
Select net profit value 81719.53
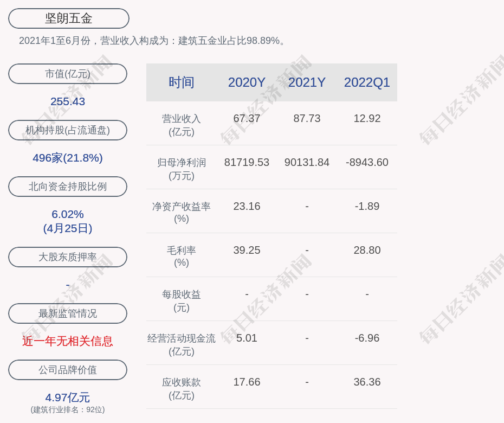point(247,163)
